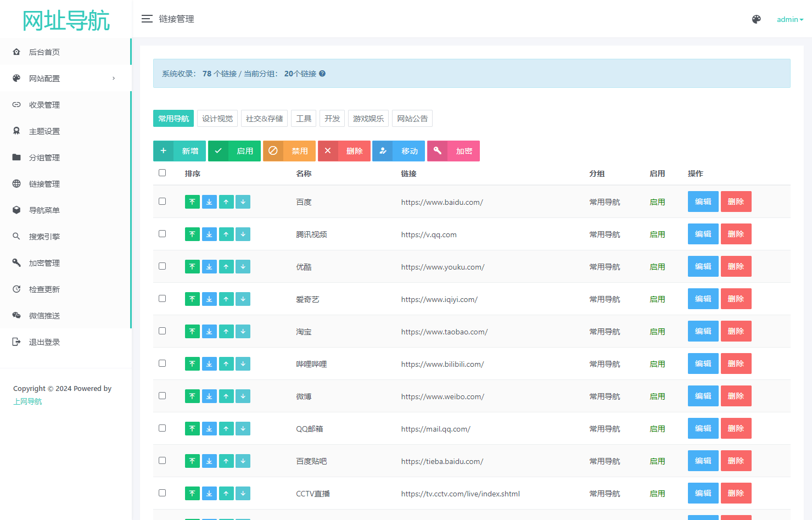
Task: Check the QQ邮箱 row checkbox
Action: click(x=162, y=428)
